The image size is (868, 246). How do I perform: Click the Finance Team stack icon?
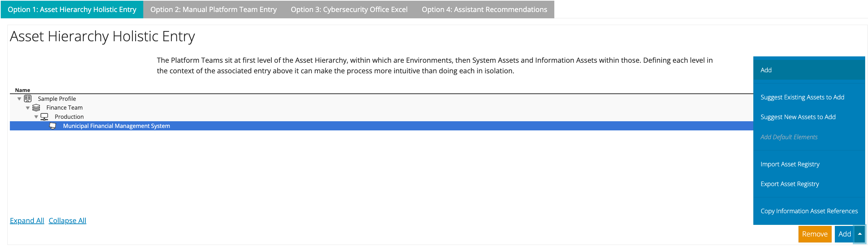[x=36, y=107]
